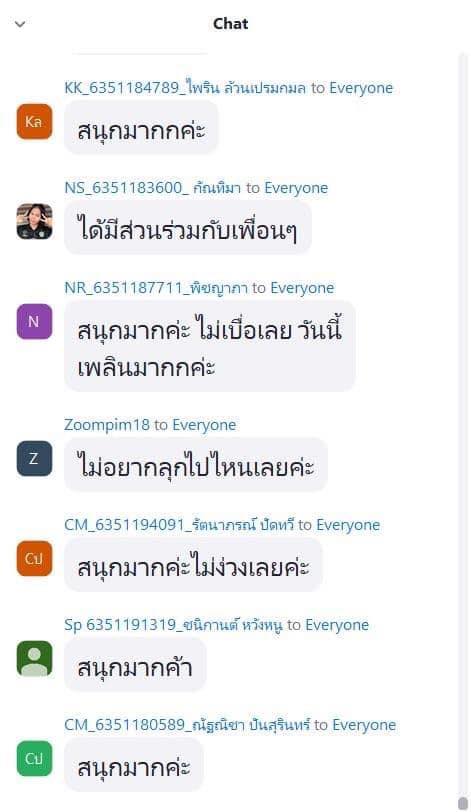Select sender name CM_6351180589
Screen dimensions: 471x812
187,725
